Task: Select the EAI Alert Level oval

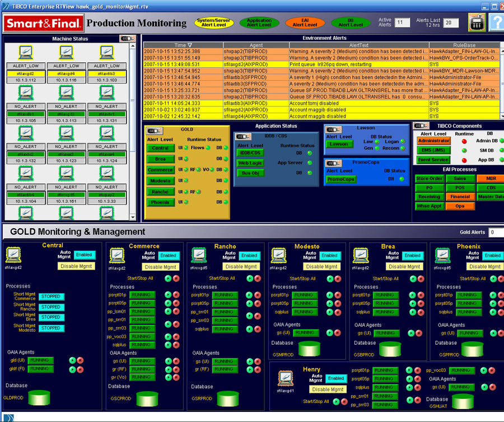Action: point(305,23)
